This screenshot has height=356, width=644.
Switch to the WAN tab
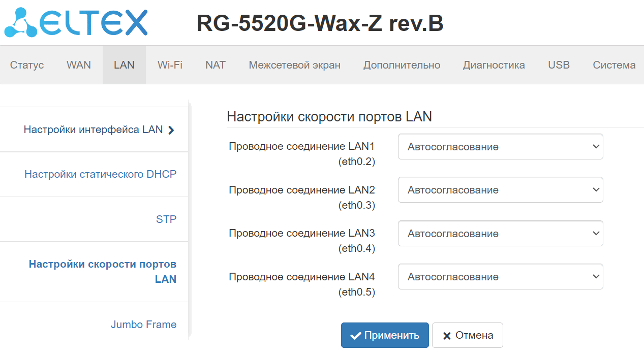[x=79, y=65]
